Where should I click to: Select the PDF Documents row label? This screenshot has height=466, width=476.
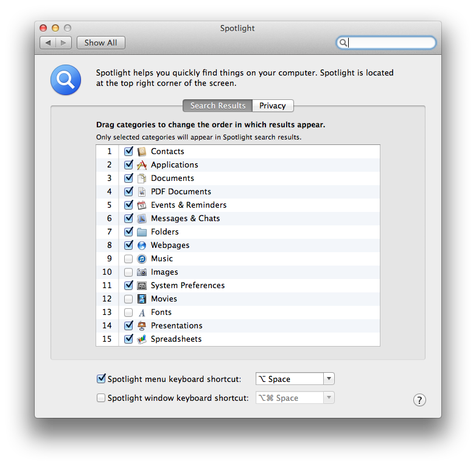tap(181, 192)
